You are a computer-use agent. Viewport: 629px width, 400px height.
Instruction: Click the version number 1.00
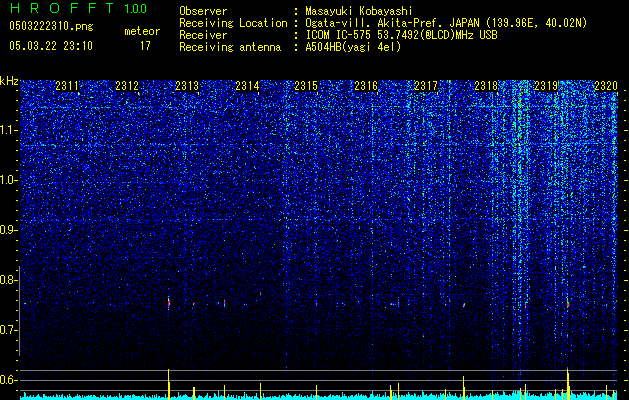136,9
